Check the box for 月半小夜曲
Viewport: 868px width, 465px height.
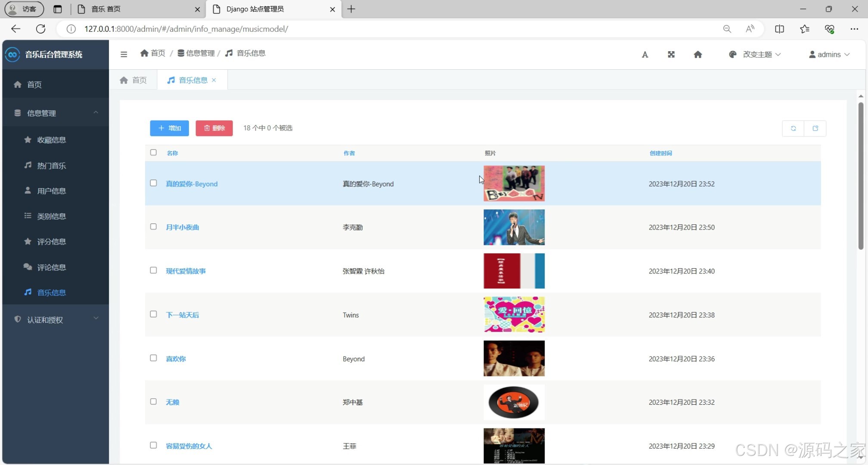pos(153,227)
